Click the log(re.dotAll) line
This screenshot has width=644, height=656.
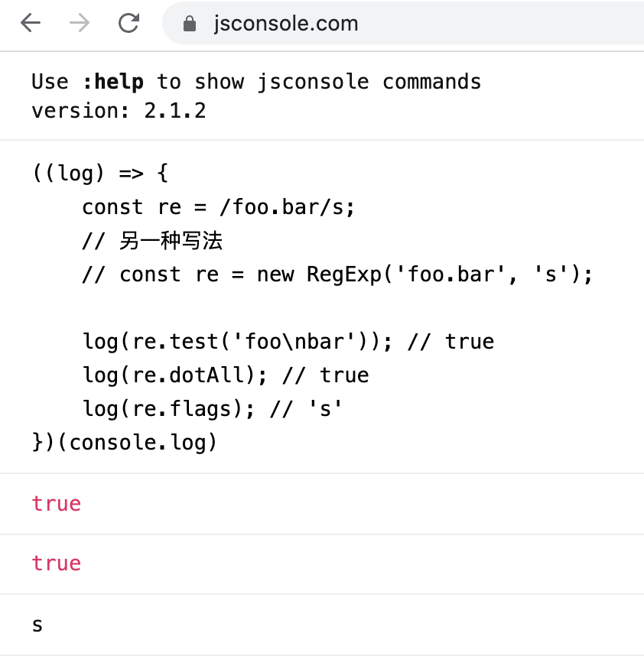click(x=226, y=375)
